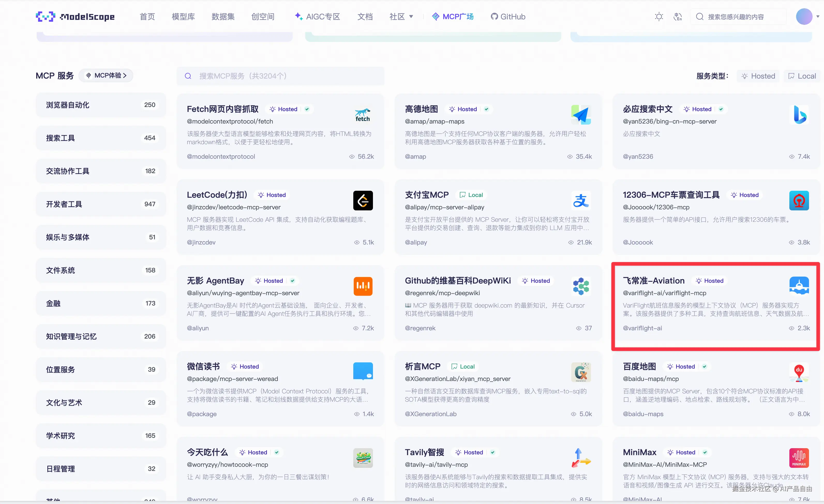Click the Alipay MCP logo icon

click(x=581, y=201)
